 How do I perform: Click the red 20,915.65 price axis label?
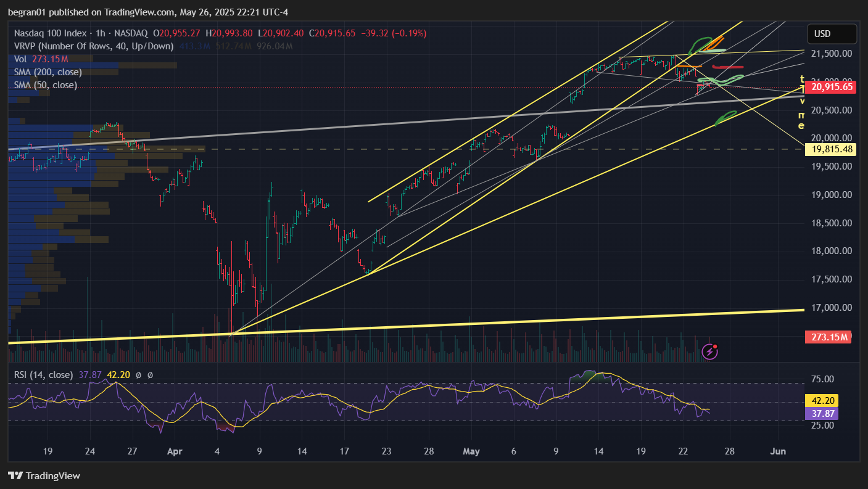tap(832, 88)
